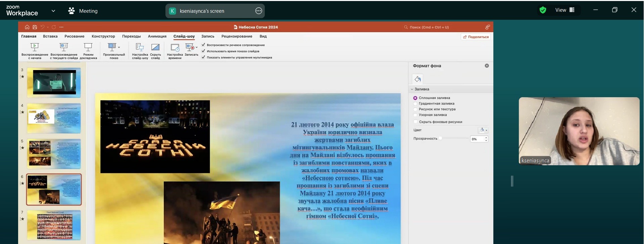
Task: Toggle Использовать время показа слайдов checkbox
Action: click(203, 51)
